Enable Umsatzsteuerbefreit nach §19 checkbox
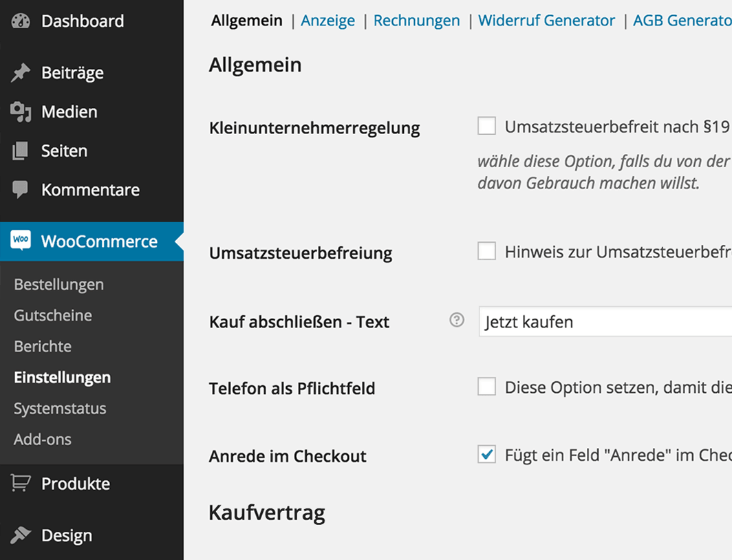Image resolution: width=732 pixels, height=560 pixels. pos(486,126)
